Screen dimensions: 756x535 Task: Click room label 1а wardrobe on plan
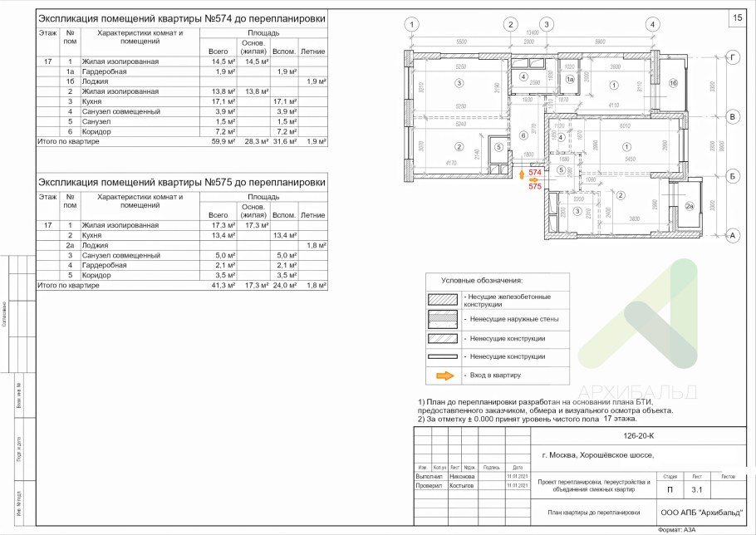570,79
